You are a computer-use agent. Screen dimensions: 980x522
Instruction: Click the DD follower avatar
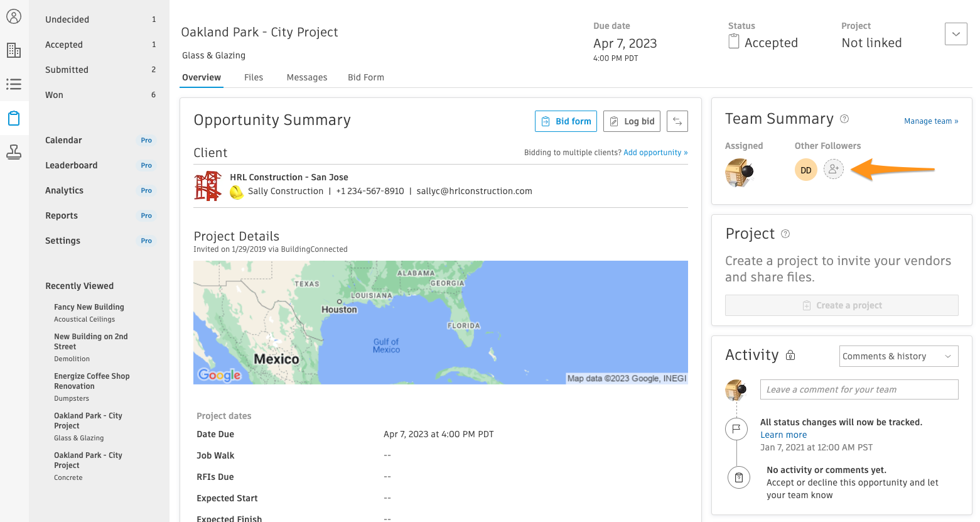(x=805, y=170)
